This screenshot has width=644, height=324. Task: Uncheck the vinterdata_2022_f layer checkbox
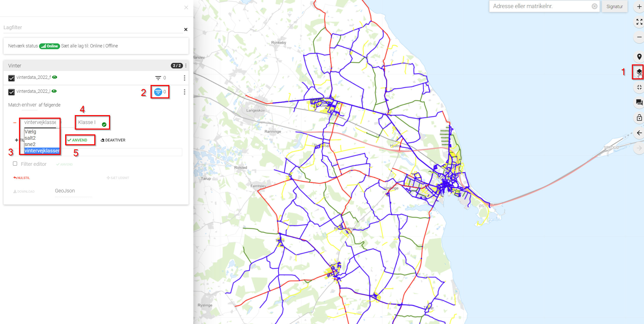pyautogui.click(x=11, y=78)
